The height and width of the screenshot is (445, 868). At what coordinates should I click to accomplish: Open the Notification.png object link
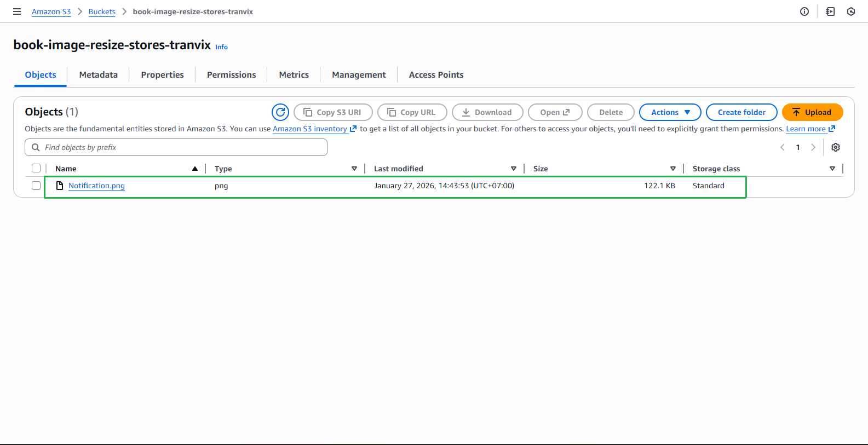[x=96, y=186]
